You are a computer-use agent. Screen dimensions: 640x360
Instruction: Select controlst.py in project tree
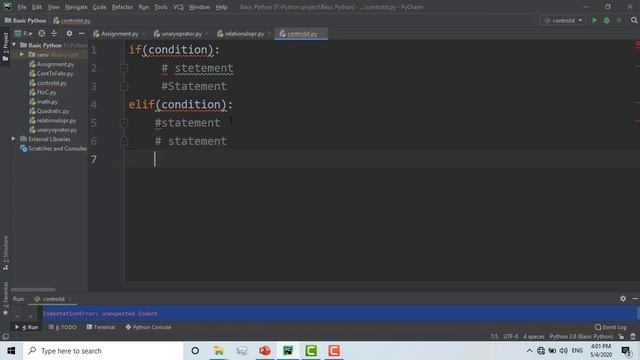(x=48, y=83)
